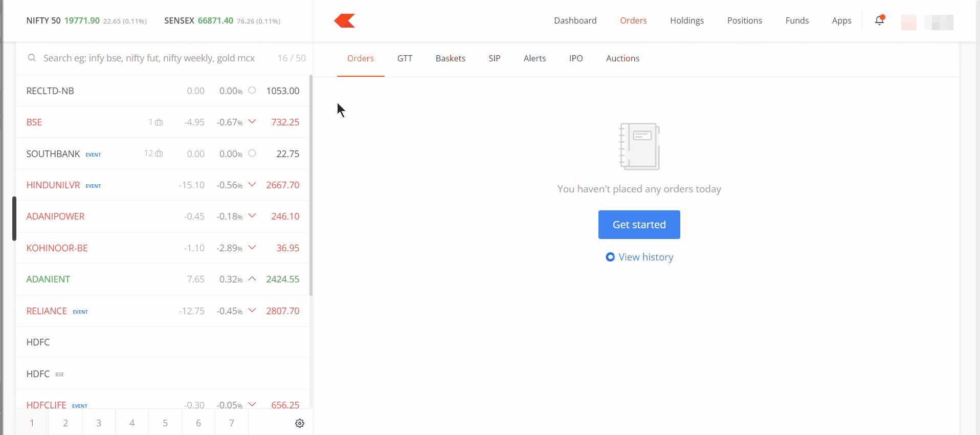The height and width of the screenshot is (435, 980).
Task: Click the RECLTD-NB unchanged circle indicator
Action: click(x=252, y=91)
